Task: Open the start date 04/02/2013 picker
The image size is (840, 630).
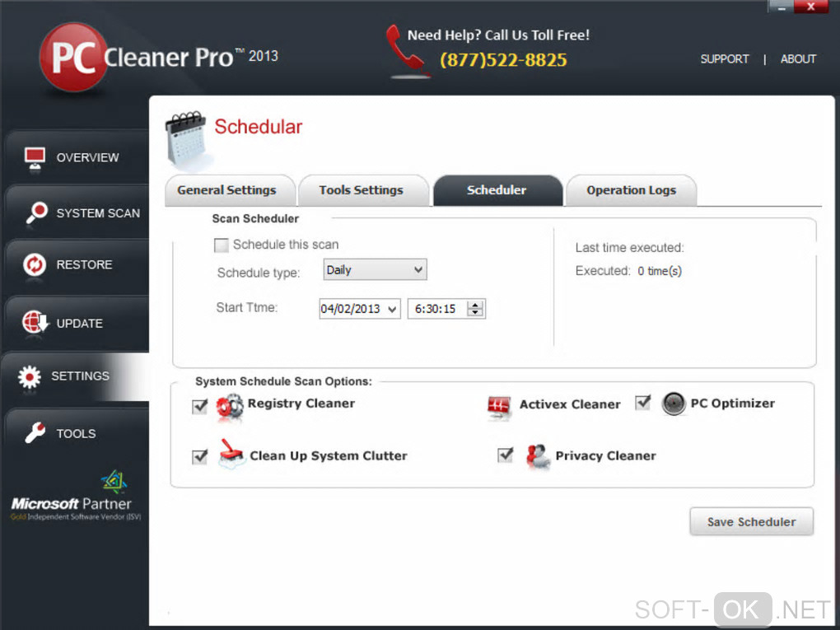Action: coord(359,309)
